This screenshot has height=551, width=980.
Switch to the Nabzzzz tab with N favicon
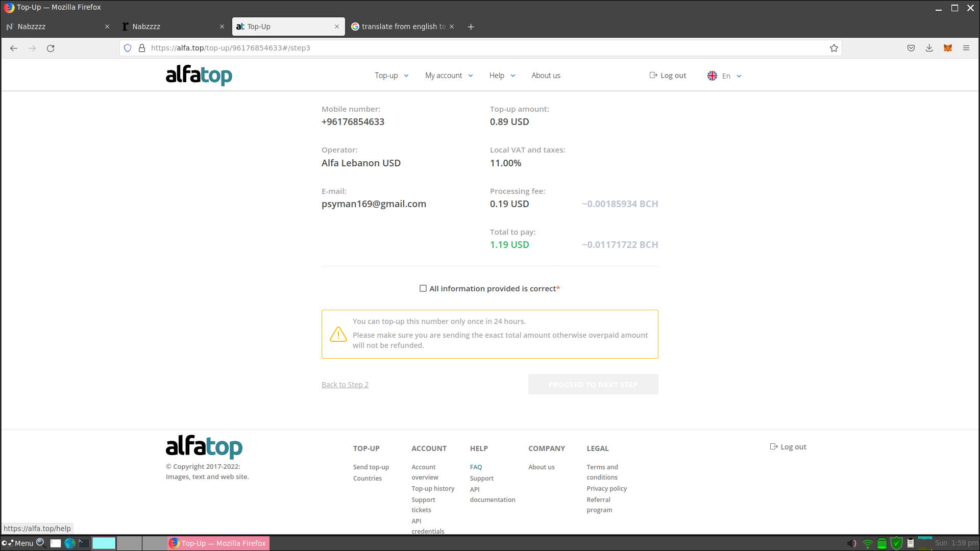pyautogui.click(x=58, y=27)
